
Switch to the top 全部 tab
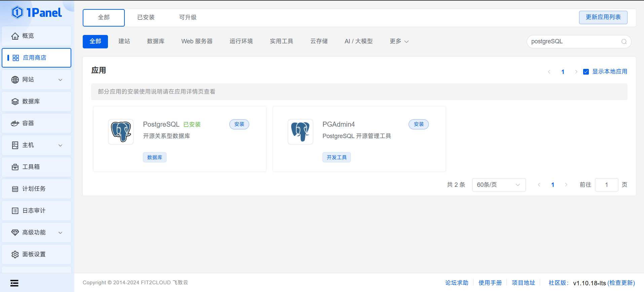click(104, 17)
